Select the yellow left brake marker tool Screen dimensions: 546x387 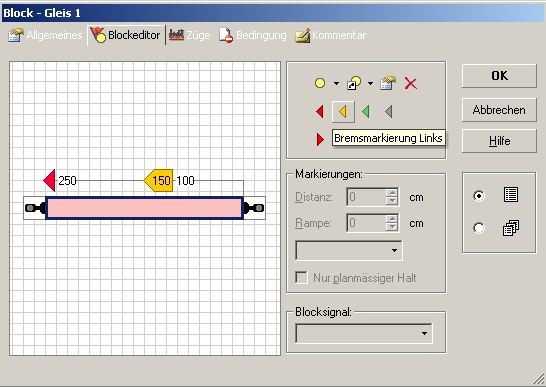343,112
